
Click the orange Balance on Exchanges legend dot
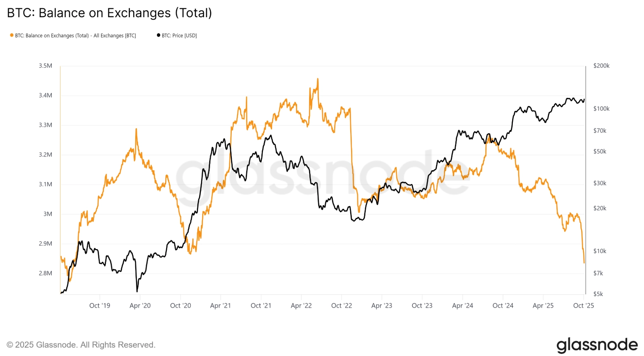[12, 35]
